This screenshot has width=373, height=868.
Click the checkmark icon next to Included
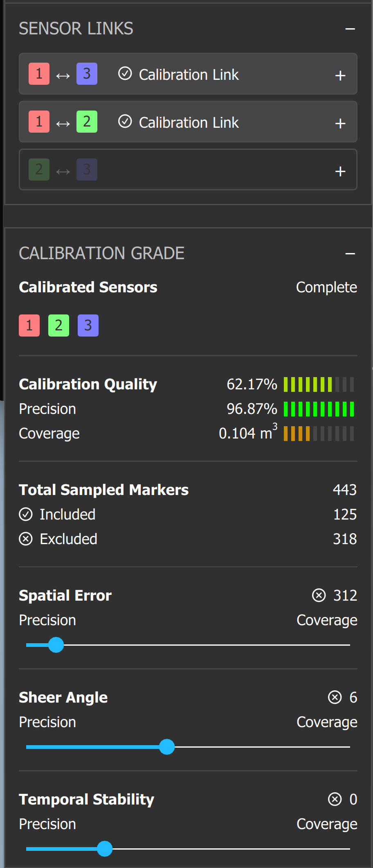coord(26,515)
